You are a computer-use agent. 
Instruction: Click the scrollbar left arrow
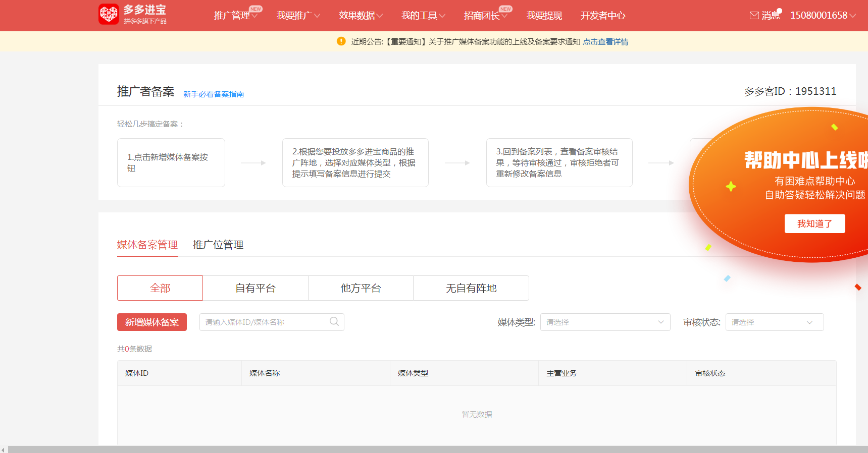tap(3, 449)
